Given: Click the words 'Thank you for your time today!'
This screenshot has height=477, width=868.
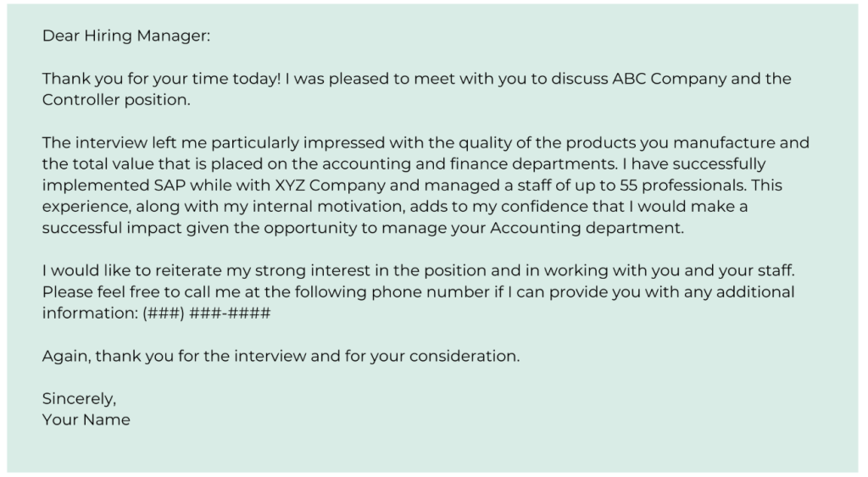Looking at the screenshot, I should (x=162, y=79).
